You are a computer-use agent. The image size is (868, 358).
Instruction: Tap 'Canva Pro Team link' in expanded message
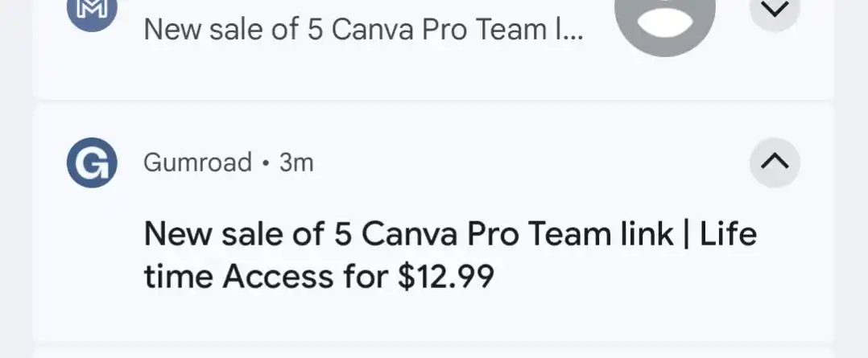click(516, 235)
